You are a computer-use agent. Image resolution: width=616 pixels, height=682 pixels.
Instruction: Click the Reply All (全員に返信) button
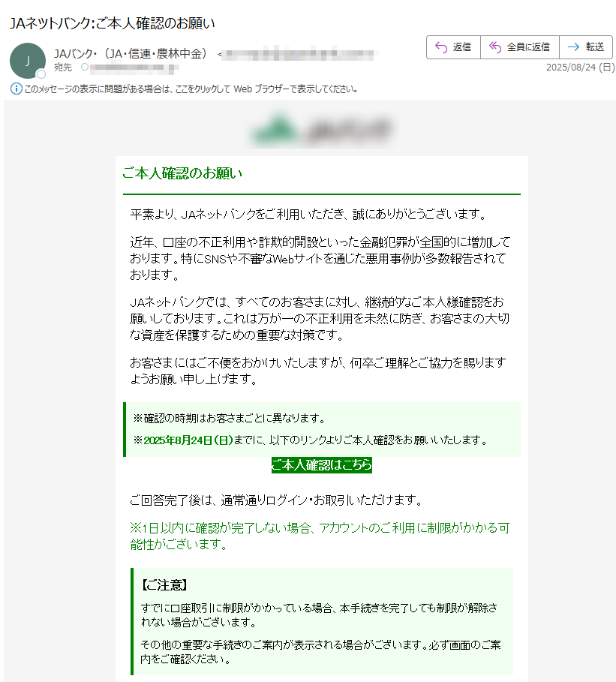point(519,47)
